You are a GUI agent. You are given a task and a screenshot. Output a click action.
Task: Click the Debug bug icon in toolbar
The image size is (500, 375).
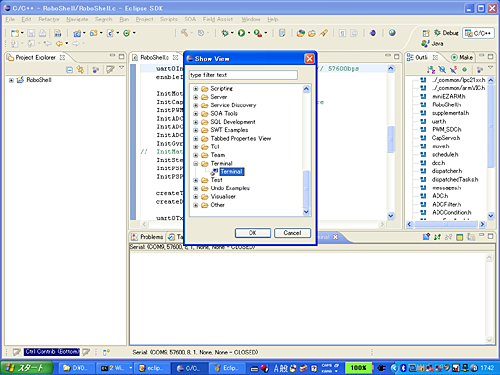coord(225,33)
